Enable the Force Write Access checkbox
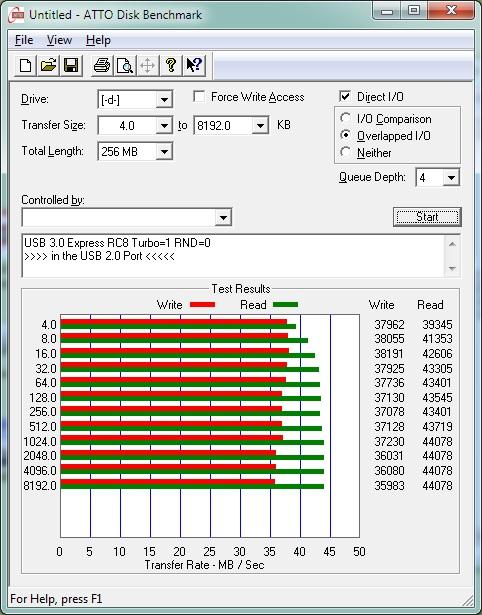Screen dimensions: 482x615 pyautogui.click(x=199, y=96)
